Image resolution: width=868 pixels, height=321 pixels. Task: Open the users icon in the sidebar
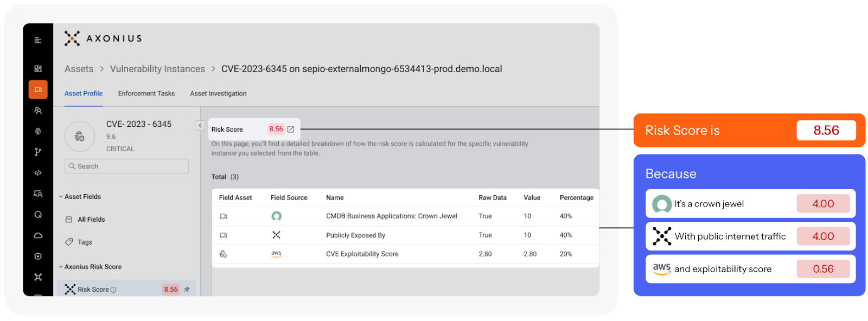[x=38, y=111]
